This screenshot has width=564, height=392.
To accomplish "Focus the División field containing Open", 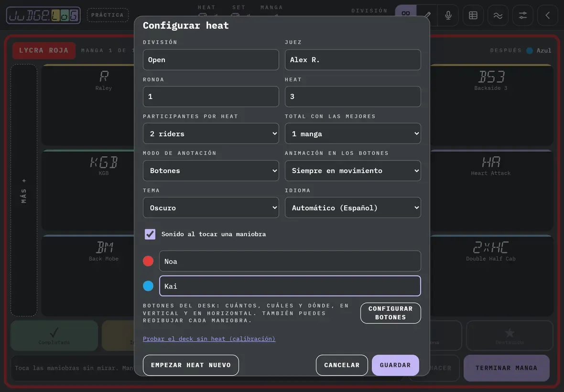I will 211,60.
